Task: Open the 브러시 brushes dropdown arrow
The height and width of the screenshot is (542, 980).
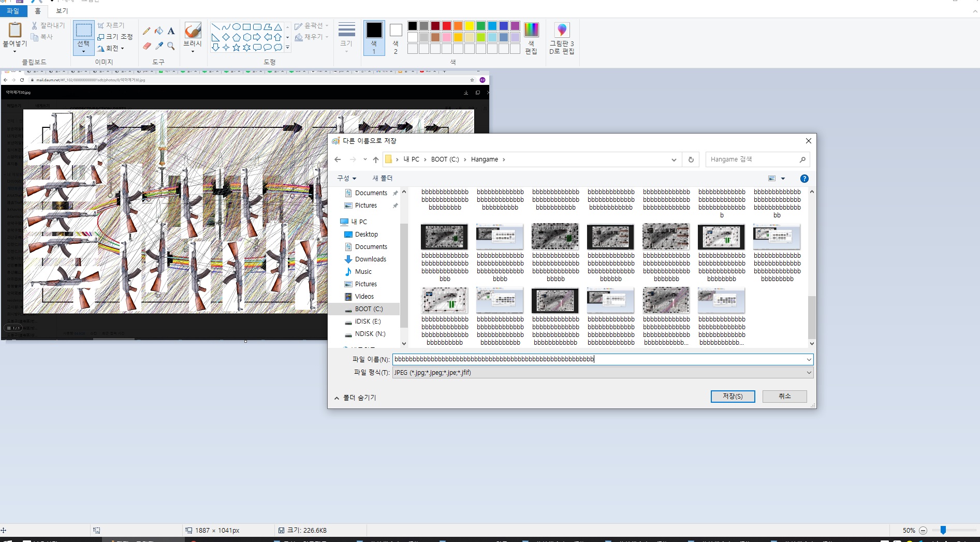Action: 193,51
